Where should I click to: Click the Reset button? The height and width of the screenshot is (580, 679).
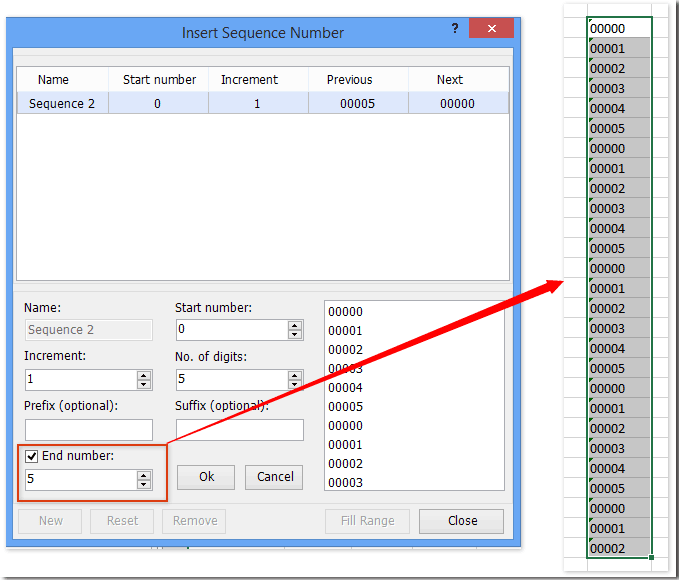122,521
